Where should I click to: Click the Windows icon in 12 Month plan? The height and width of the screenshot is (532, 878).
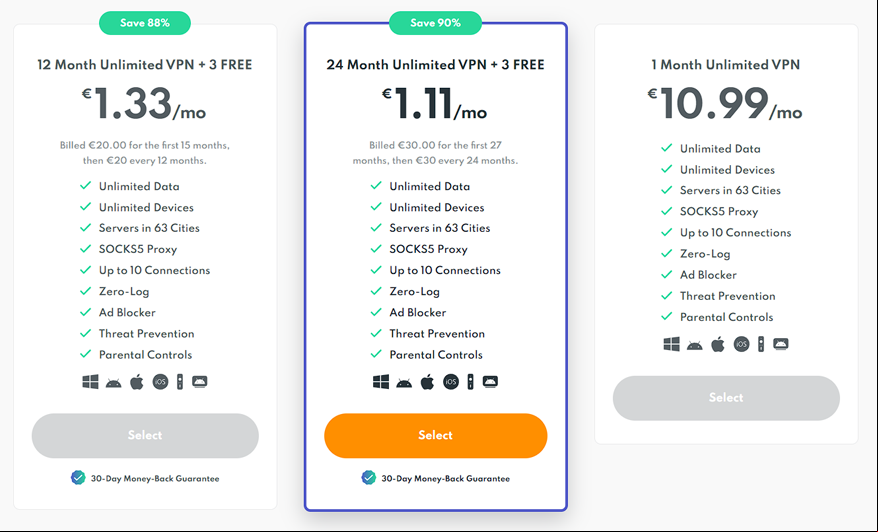click(x=90, y=382)
